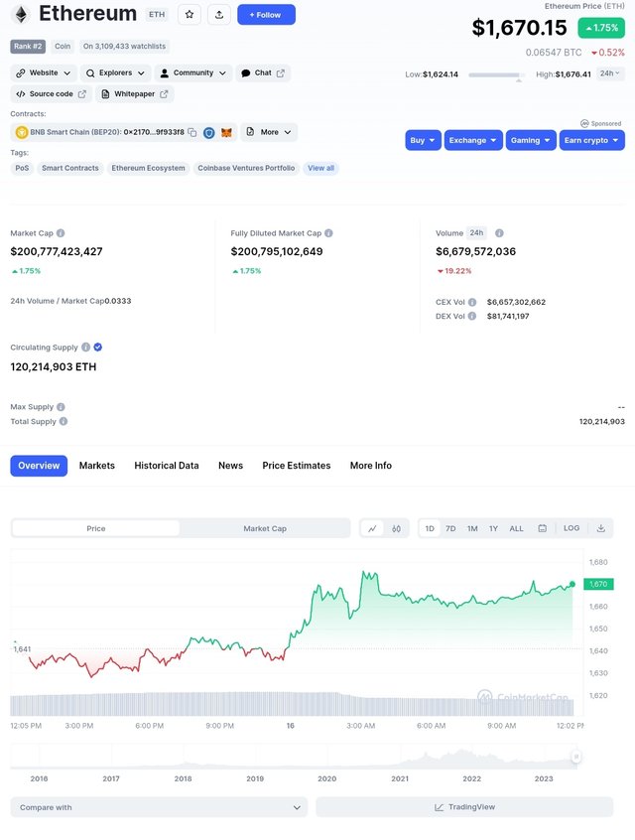Click the verified supply checkmark badge
Screen dimensions: 635x840
pyautogui.click(x=98, y=348)
